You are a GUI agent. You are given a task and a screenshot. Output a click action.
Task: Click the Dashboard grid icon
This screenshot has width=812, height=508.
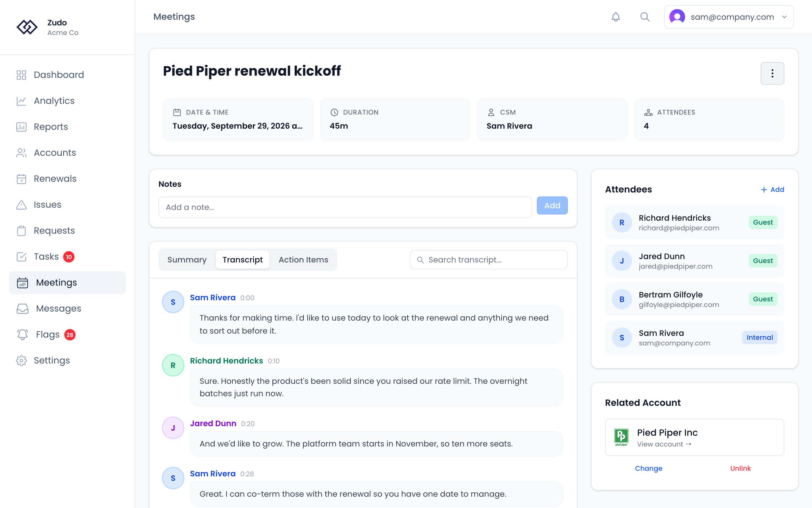point(21,75)
